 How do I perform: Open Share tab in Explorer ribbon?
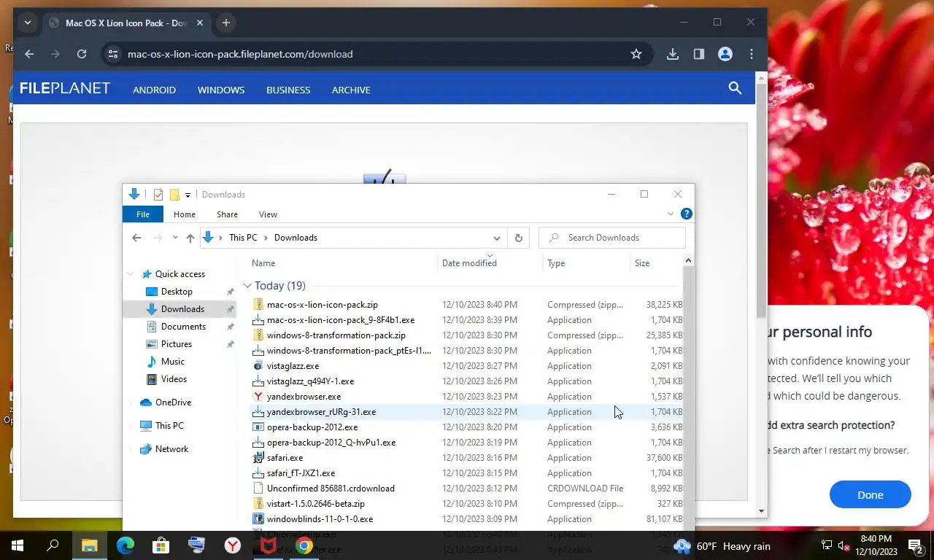(x=227, y=214)
